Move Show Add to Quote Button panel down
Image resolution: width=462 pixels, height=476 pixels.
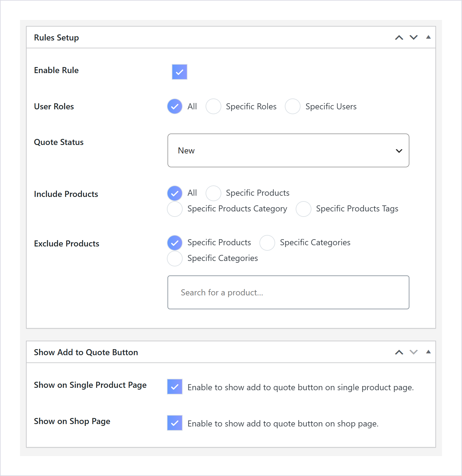point(414,352)
